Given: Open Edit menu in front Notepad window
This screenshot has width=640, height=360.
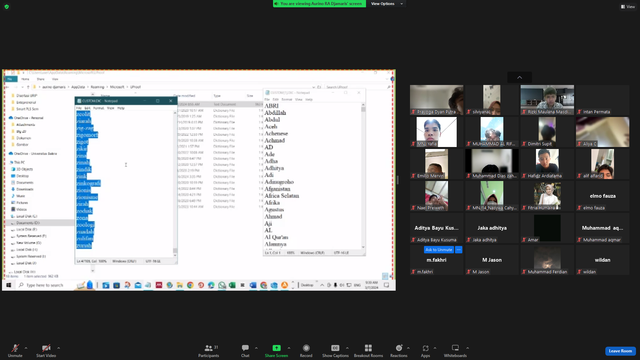Looking at the screenshot, I should click(x=87, y=108).
